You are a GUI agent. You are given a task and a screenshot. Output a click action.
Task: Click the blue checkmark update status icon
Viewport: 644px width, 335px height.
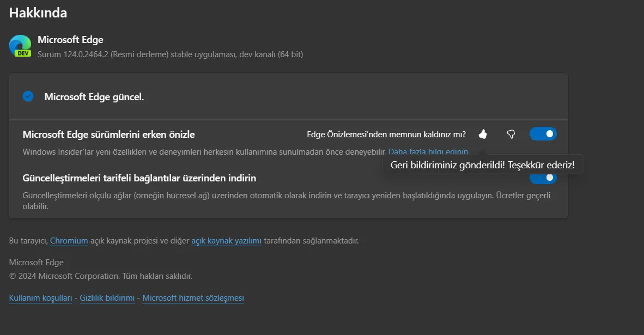28,96
